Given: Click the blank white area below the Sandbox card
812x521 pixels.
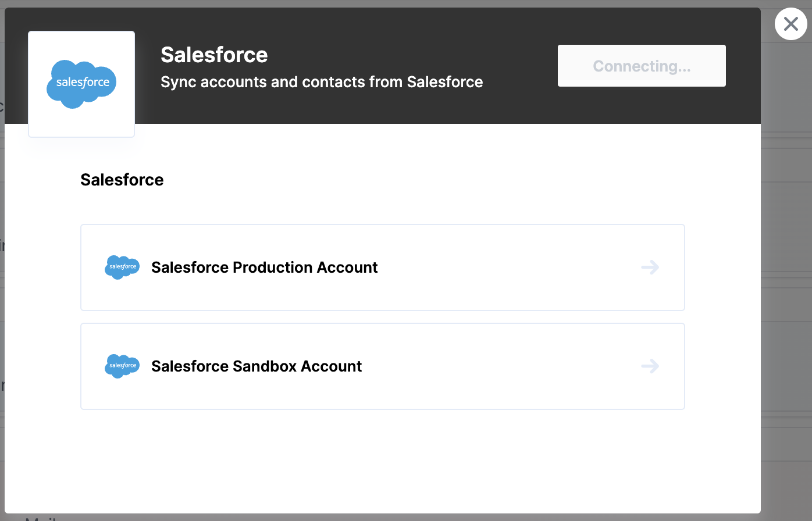Looking at the screenshot, I should coord(382,459).
